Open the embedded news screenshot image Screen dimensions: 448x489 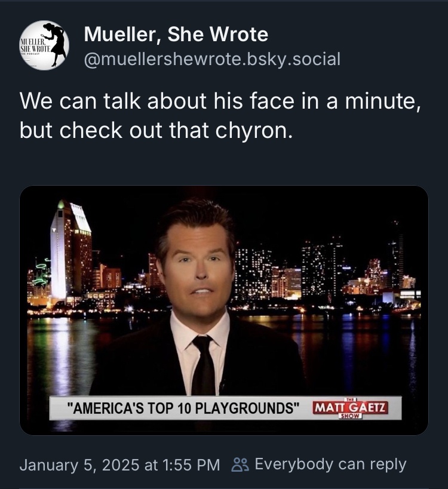tap(224, 310)
